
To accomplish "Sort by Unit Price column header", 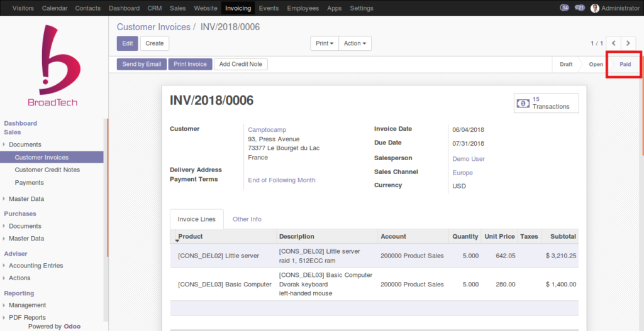I will tap(499, 236).
